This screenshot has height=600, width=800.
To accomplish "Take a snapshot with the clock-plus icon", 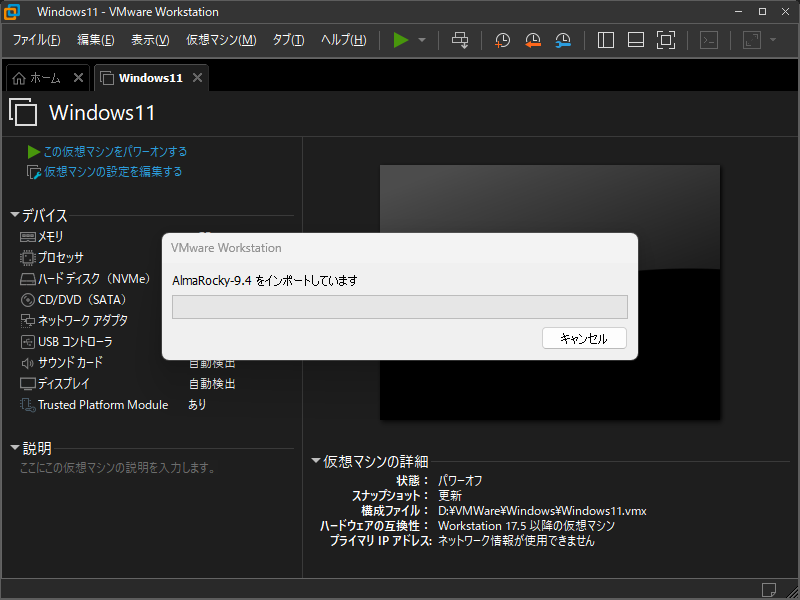I will tap(503, 40).
